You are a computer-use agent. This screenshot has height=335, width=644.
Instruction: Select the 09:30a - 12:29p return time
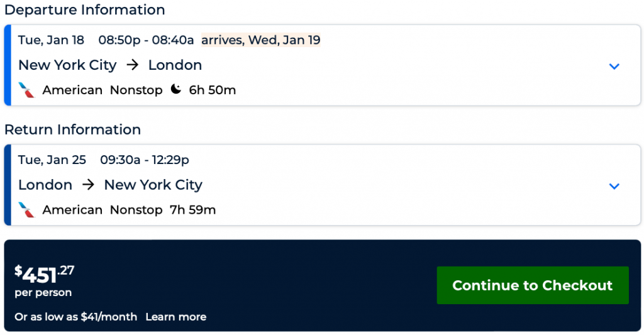145,160
